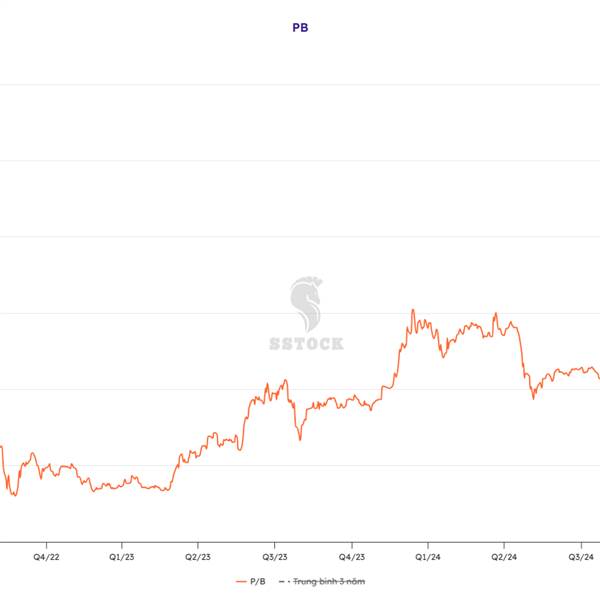600x600 pixels.
Task: Select the Q3/24 label on the x-axis
Action: click(x=581, y=556)
